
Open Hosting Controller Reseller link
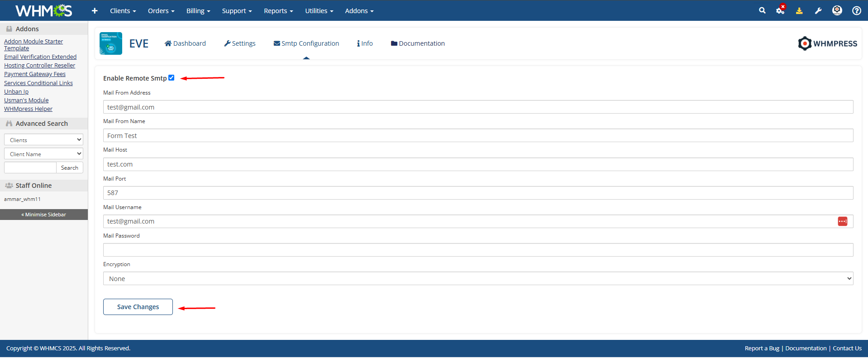(x=40, y=65)
